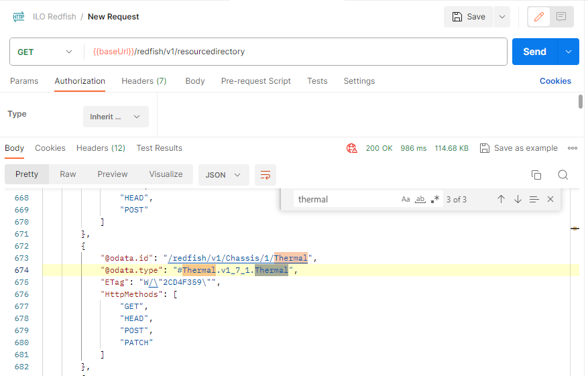Open the Save options dropdown arrow
Viewport: 588px width, 376px height.
502,17
